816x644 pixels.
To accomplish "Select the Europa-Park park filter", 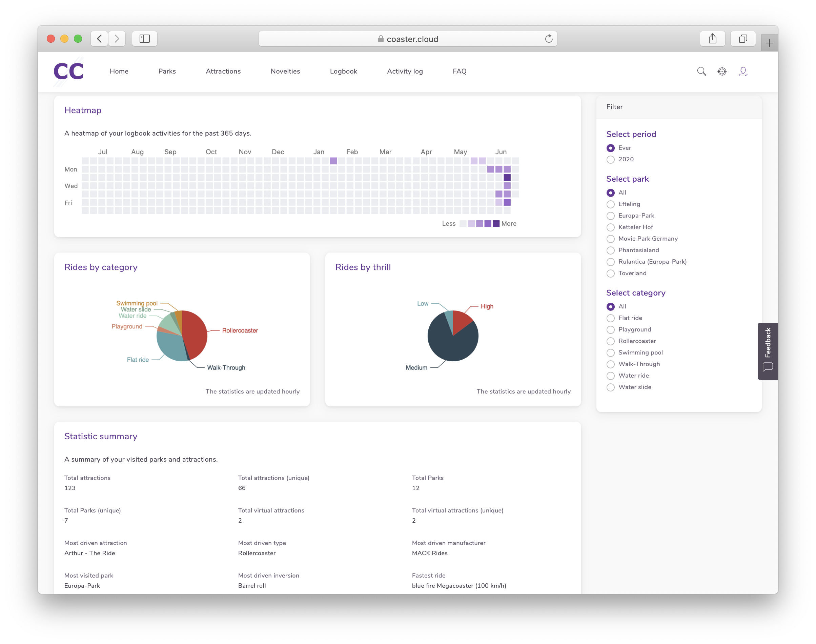I will click(610, 216).
